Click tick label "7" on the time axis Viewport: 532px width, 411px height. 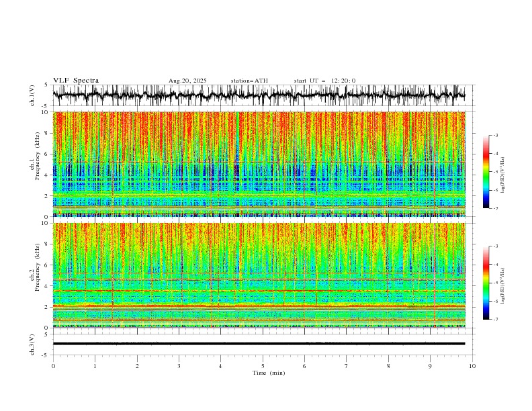click(x=346, y=366)
